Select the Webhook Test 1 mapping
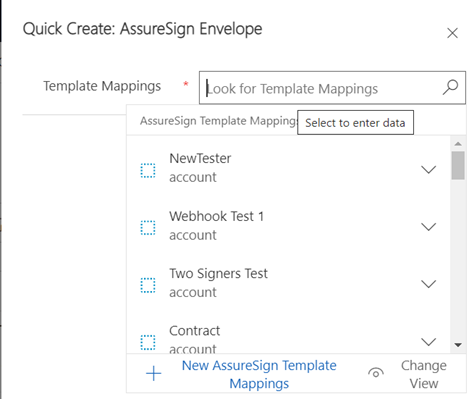474x399 pixels. (x=288, y=226)
